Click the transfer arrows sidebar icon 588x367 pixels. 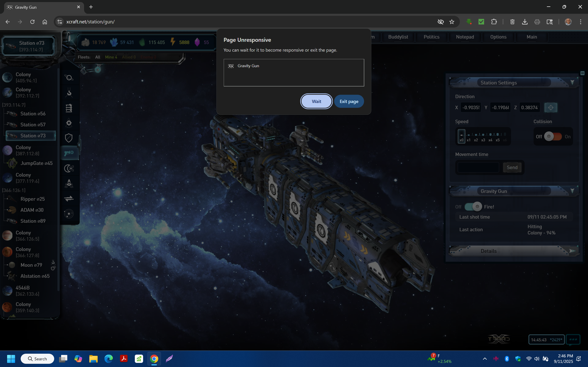pos(69,199)
